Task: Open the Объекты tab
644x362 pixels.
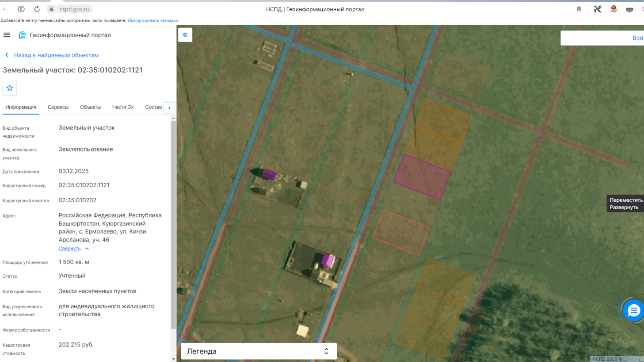Action: tap(90, 107)
